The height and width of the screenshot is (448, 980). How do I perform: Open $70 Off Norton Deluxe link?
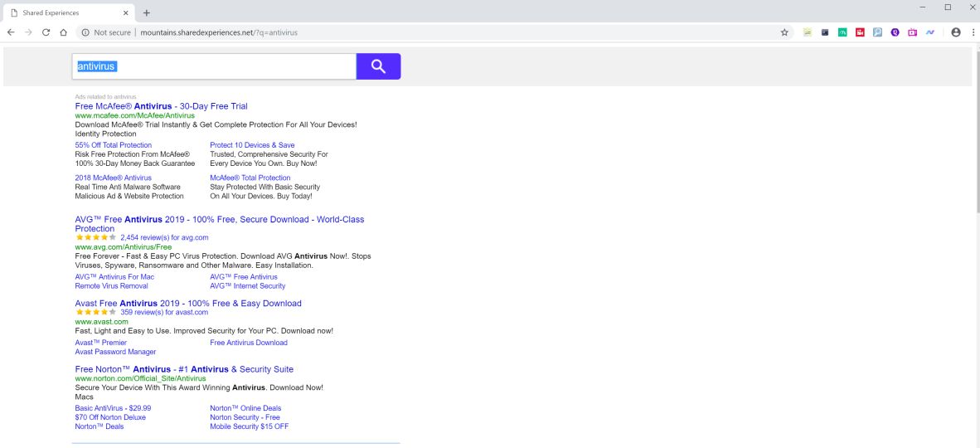pos(110,417)
